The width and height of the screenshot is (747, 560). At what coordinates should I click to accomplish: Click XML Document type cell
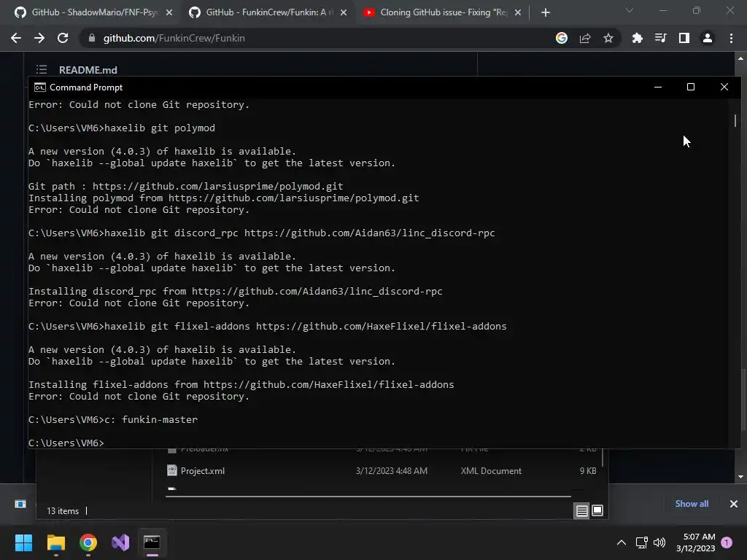491,471
